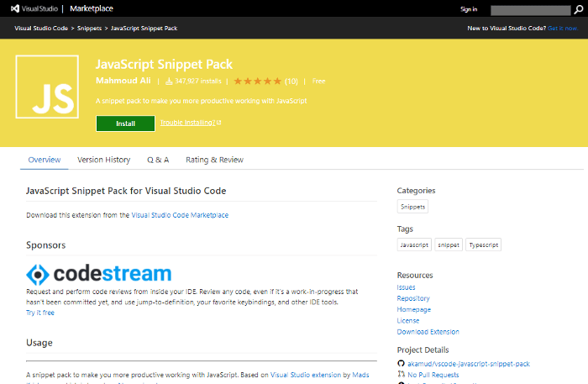Click JavaScript Snippet Pack breadcrumb

(x=144, y=28)
